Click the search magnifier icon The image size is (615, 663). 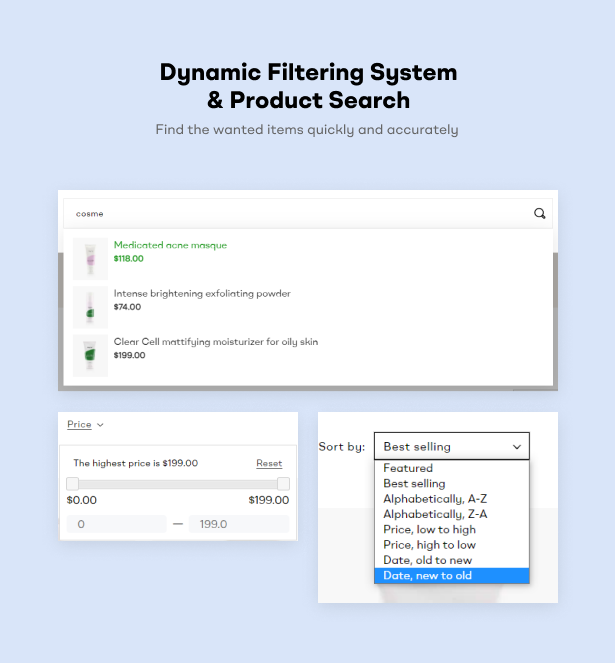[539, 214]
